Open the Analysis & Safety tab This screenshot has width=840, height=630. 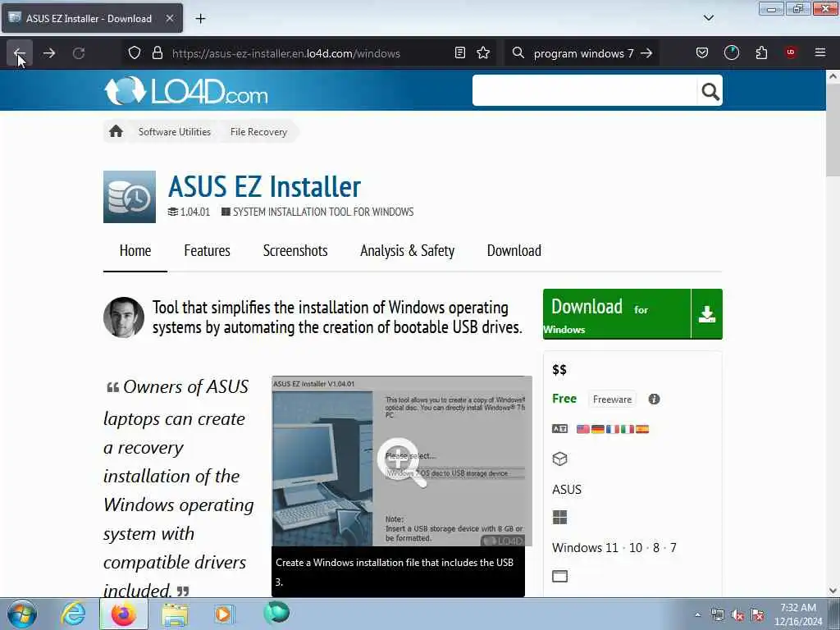coord(407,251)
